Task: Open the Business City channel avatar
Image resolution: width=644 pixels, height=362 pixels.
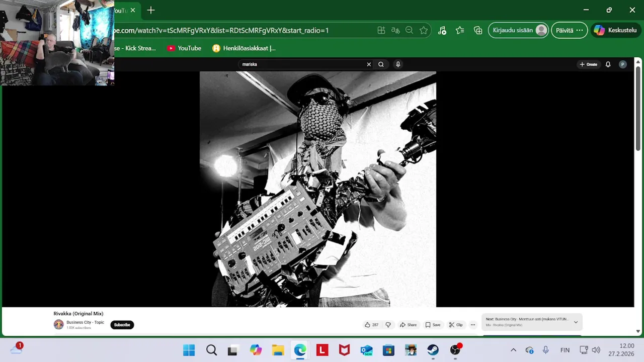Action: [59, 325]
